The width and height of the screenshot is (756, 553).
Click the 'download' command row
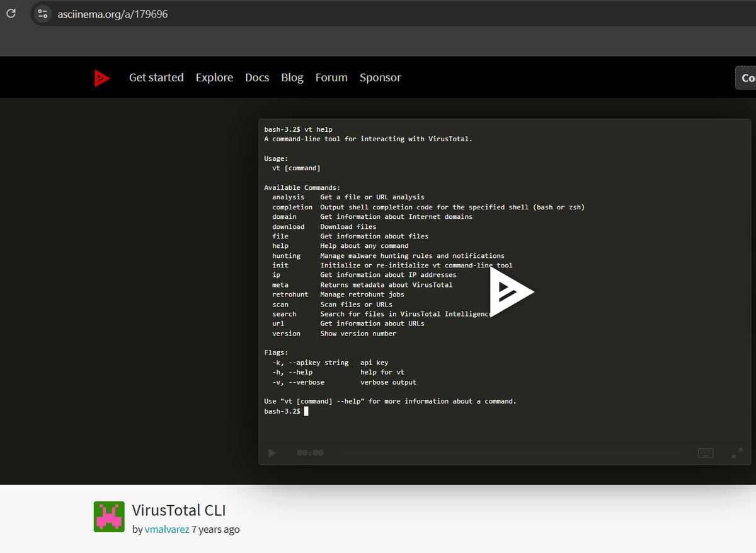pos(324,226)
